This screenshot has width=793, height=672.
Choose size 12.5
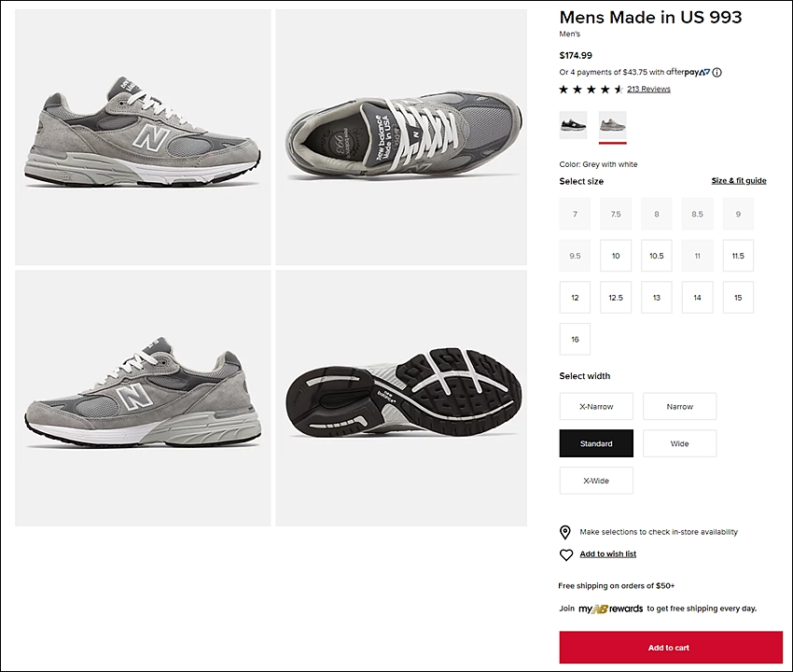tap(616, 298)
